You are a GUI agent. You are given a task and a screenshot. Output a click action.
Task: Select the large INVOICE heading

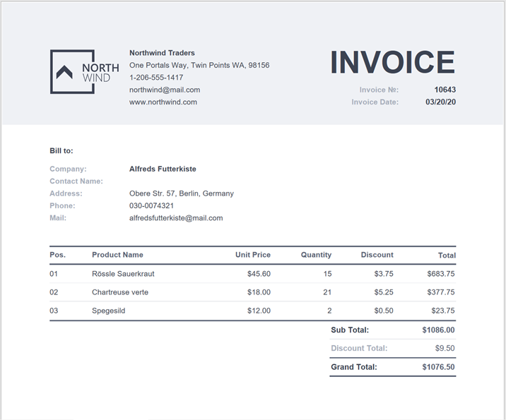click(x=392, y=63)
